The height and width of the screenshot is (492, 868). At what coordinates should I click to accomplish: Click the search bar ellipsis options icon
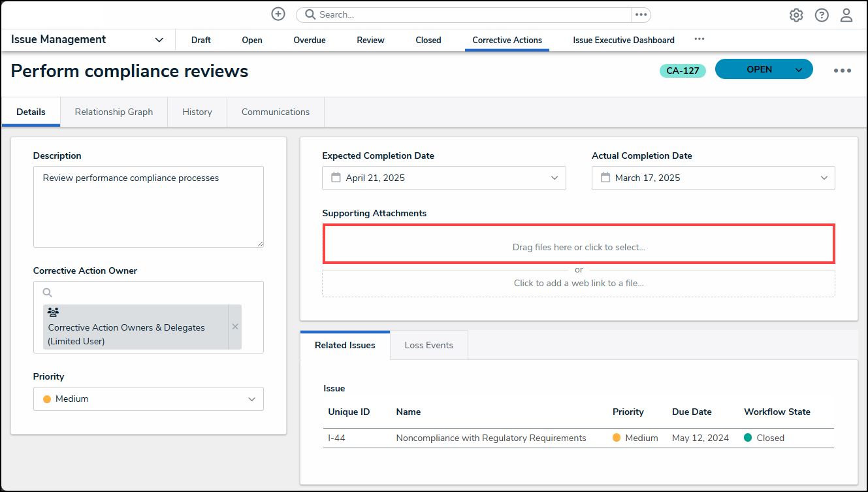[x=641, y=14]
